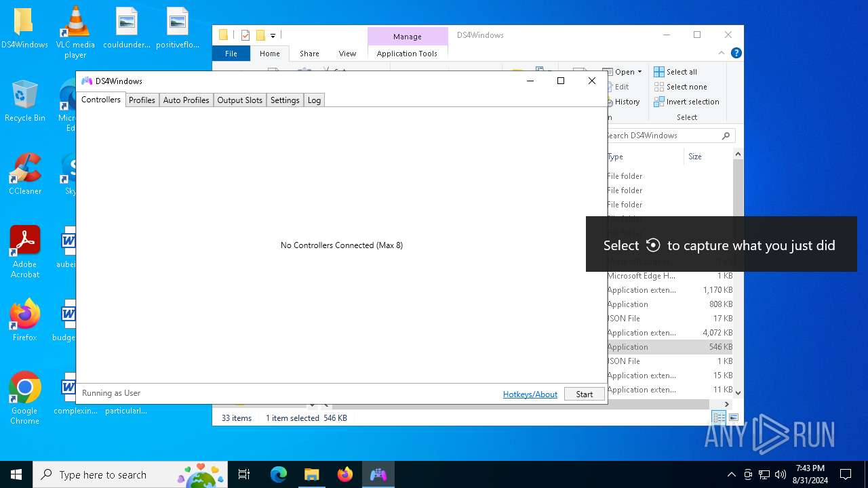Open Adobe Acrobat desktop shortcut
Image resolution: width=868 pixels, height=488 pixels.
coord(24,252)
